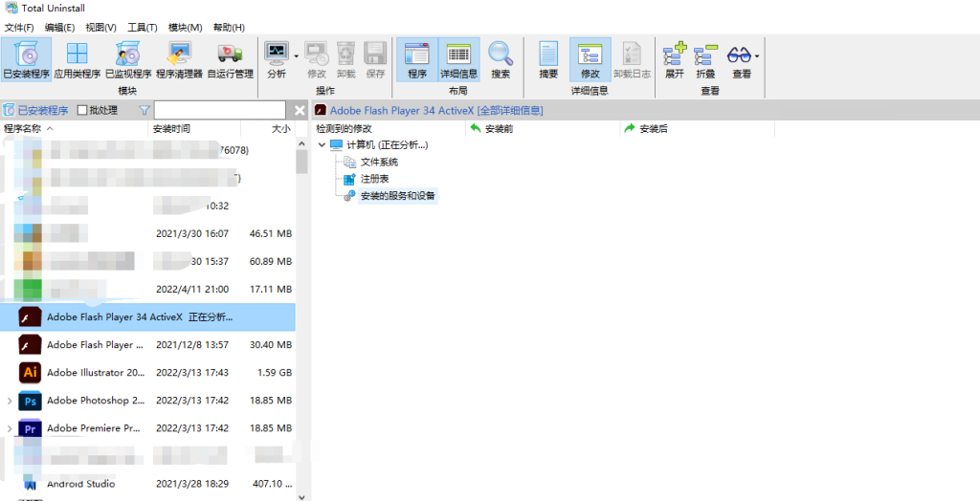Click the 安装后 column header
Screen dimensions: 980x501
tap(698, 129)
